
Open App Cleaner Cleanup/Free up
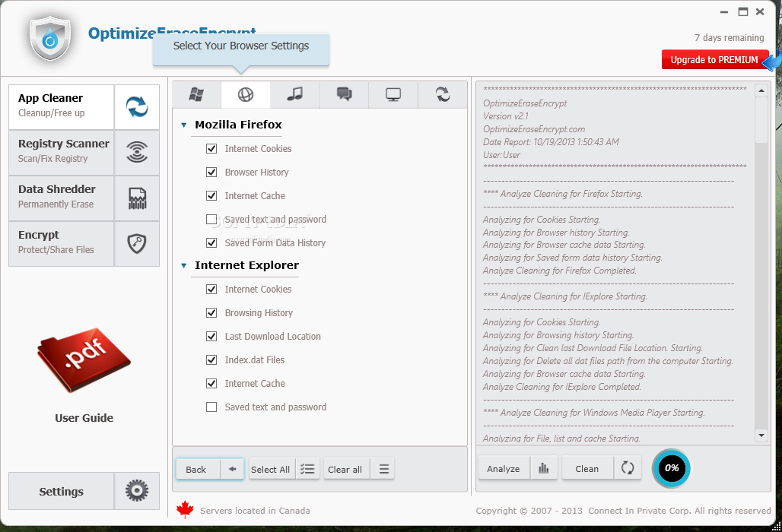[x=62, y=107]
